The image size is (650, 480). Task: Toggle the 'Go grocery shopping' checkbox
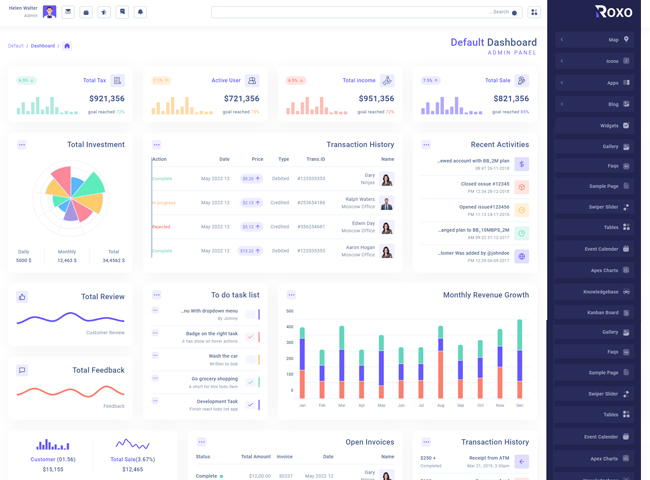point(250,382)
